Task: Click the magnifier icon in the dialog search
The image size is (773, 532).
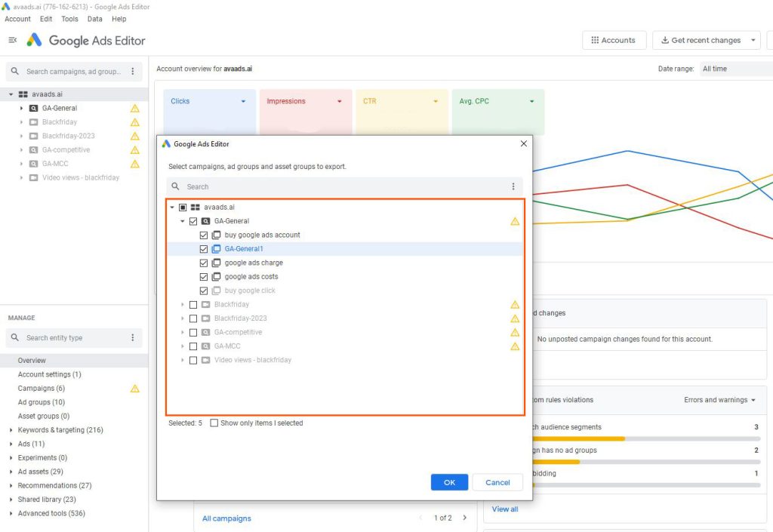Action: (x=175, y=186)
